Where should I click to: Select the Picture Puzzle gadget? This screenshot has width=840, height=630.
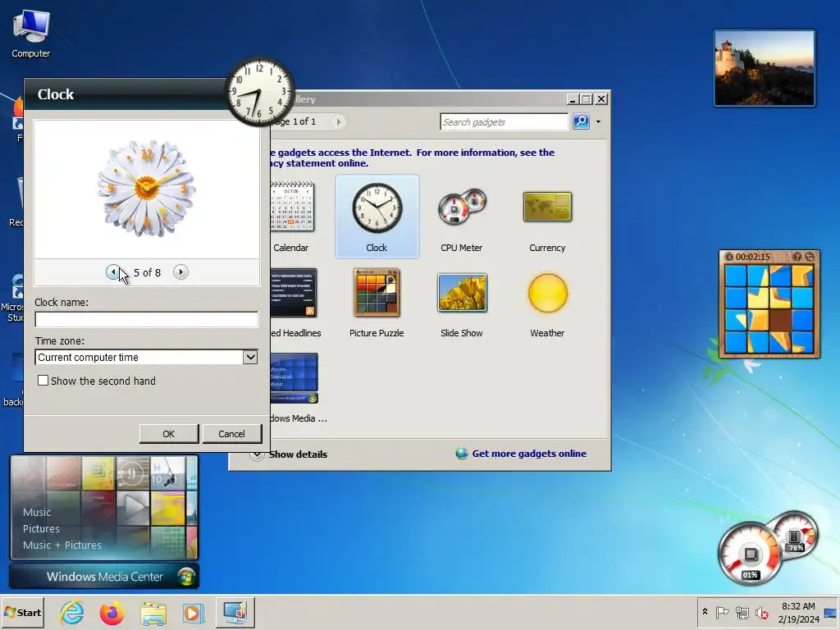[377, 304]
